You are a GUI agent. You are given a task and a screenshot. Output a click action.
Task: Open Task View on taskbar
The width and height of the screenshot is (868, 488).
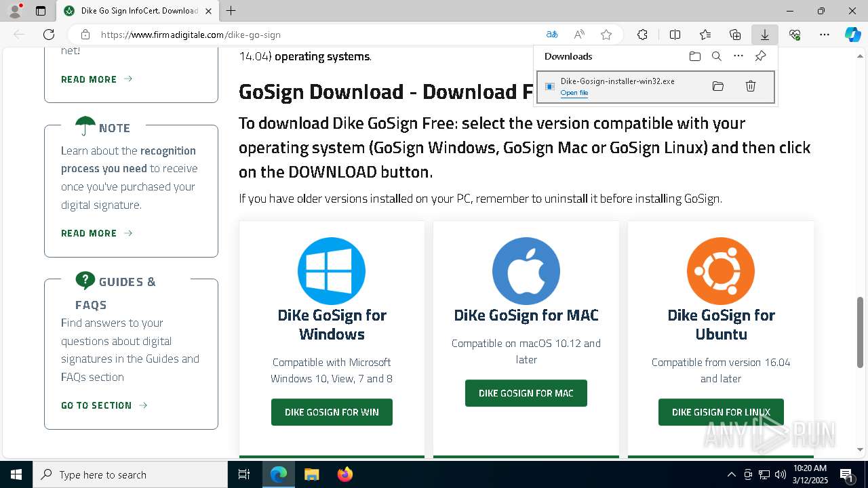(x=244, y=474)
